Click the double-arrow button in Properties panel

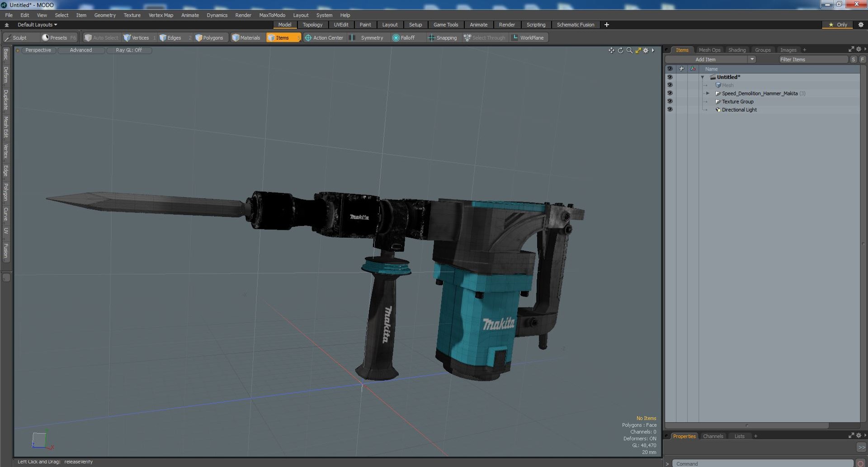(x=862, y=447)
